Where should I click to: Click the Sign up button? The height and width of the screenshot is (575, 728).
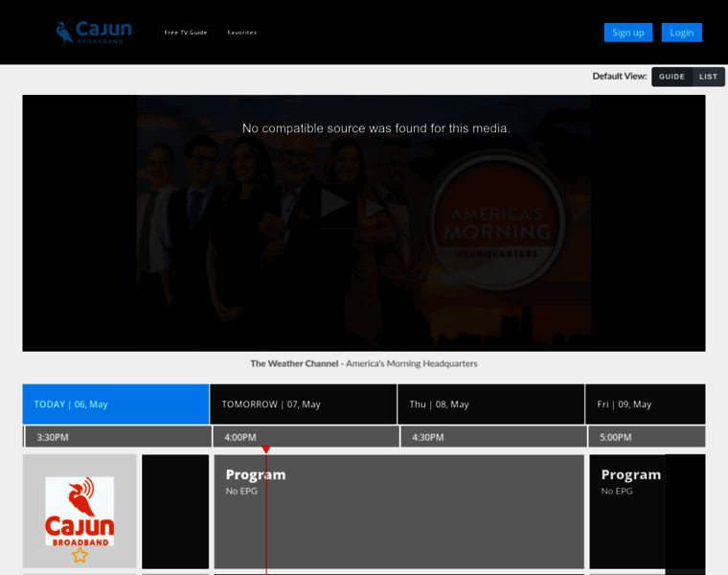[628, 33]
